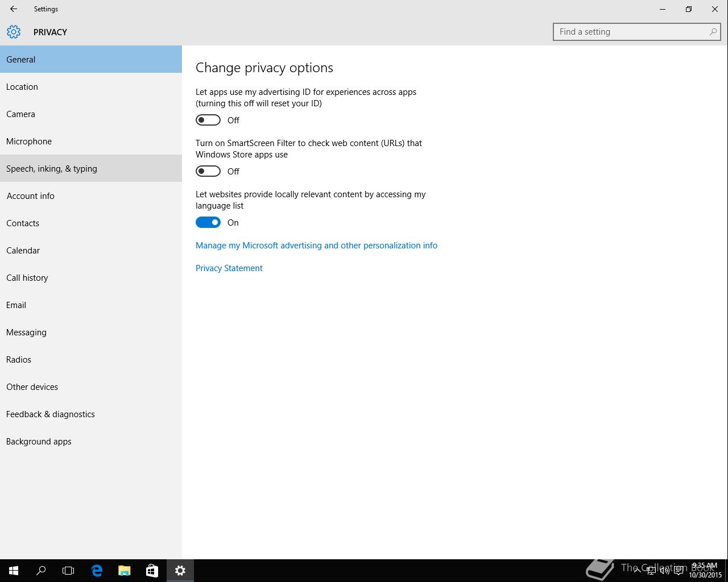728x582 pixels.
Task: Select the General privacy category
Action: tap(91, 59)
